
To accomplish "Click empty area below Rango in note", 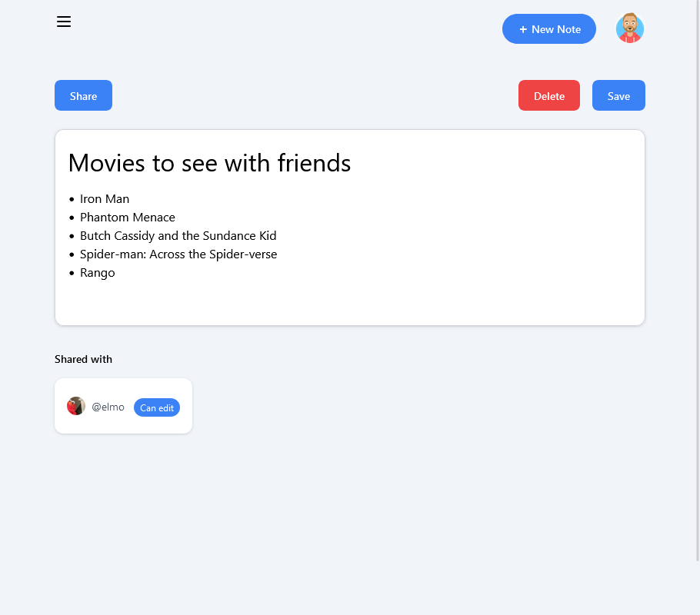I will pos(349,302).
